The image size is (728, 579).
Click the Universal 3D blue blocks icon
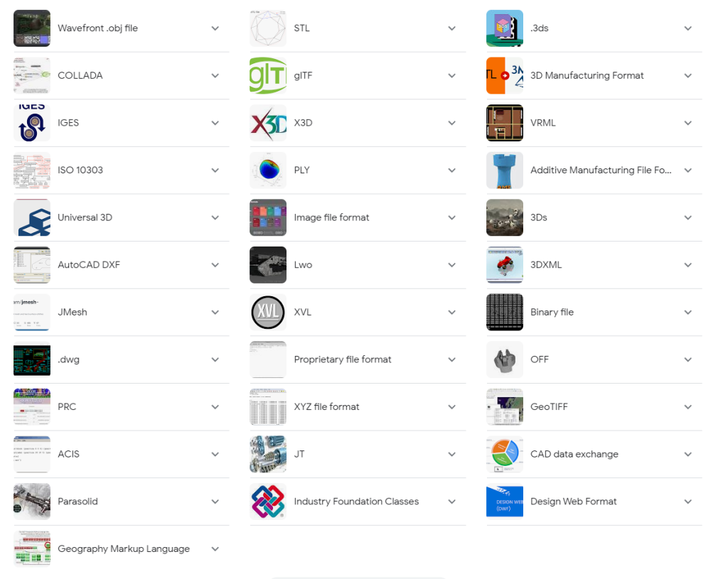tap(32, 217)
